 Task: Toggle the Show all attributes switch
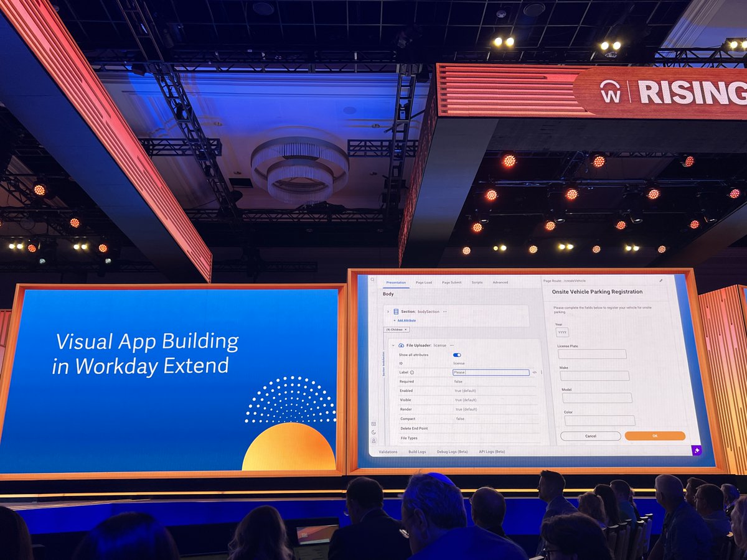coord(457,355)
